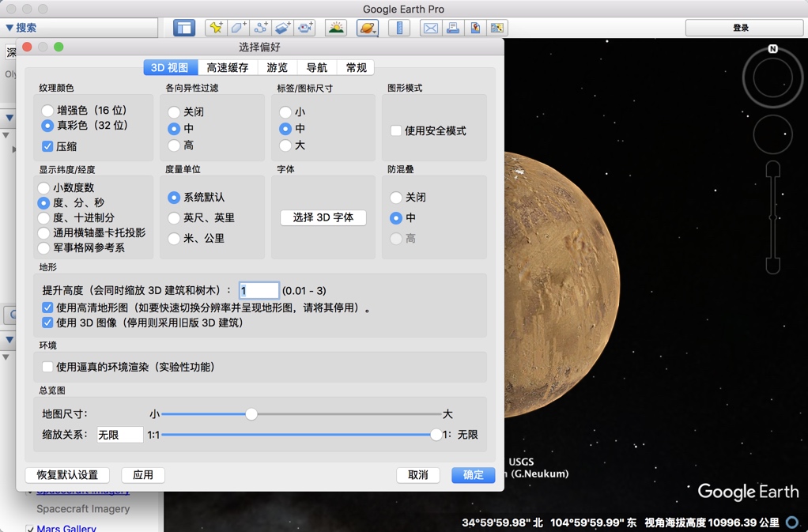This screenshot has width=808, height=532.
Task: Enable 使用逼真的环境渲染 checkbox
Action: pos(47,367)
